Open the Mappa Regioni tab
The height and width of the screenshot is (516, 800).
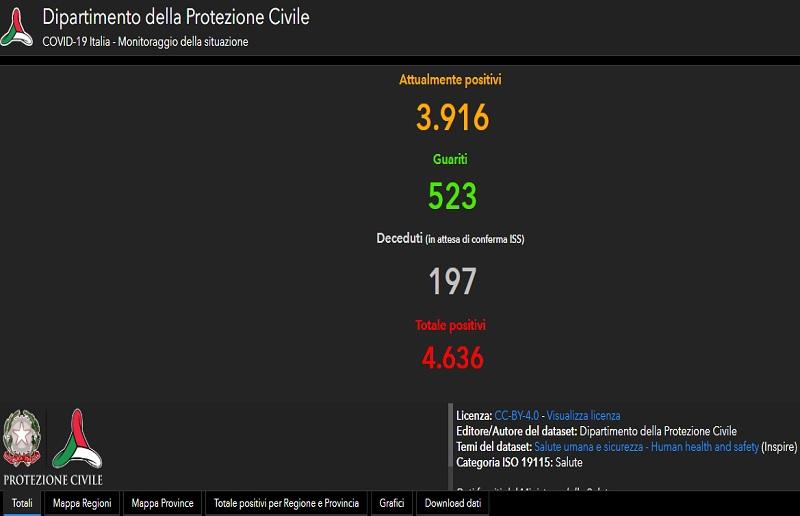[82, 503]
